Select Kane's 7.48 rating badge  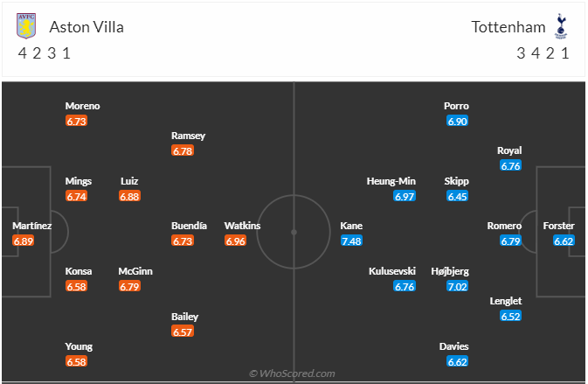coord(351,241)
